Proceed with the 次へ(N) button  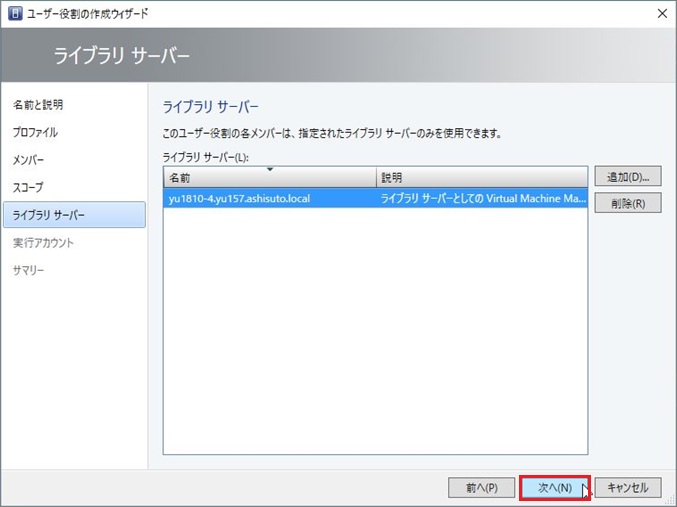click(x=554, y=487)
